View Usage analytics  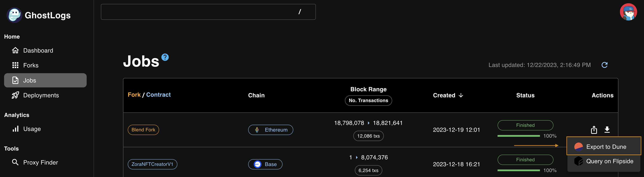[32, 129]
